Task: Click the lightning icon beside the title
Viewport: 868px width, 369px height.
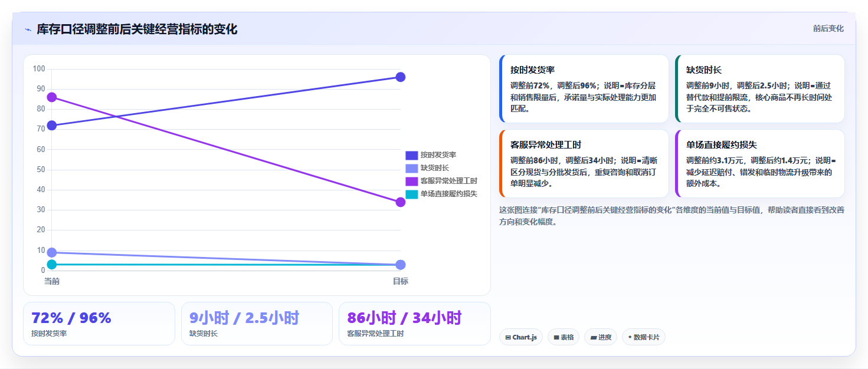Action: point(28,29)
